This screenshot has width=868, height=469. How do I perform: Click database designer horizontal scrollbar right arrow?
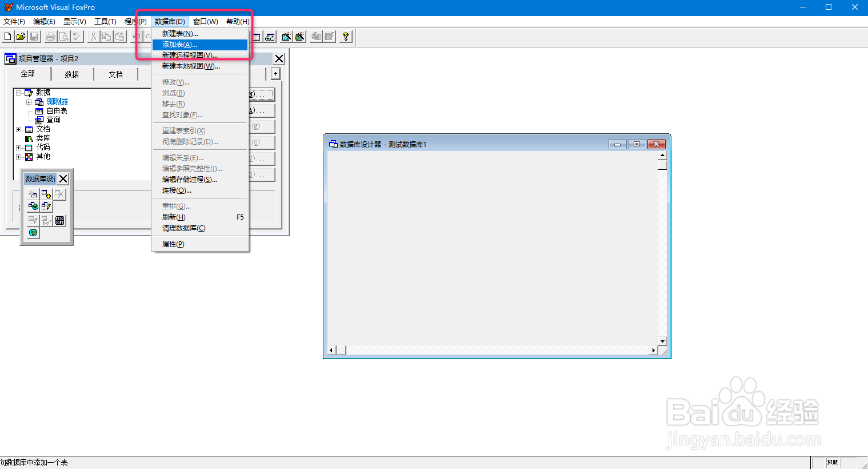[x=654, y=350]
